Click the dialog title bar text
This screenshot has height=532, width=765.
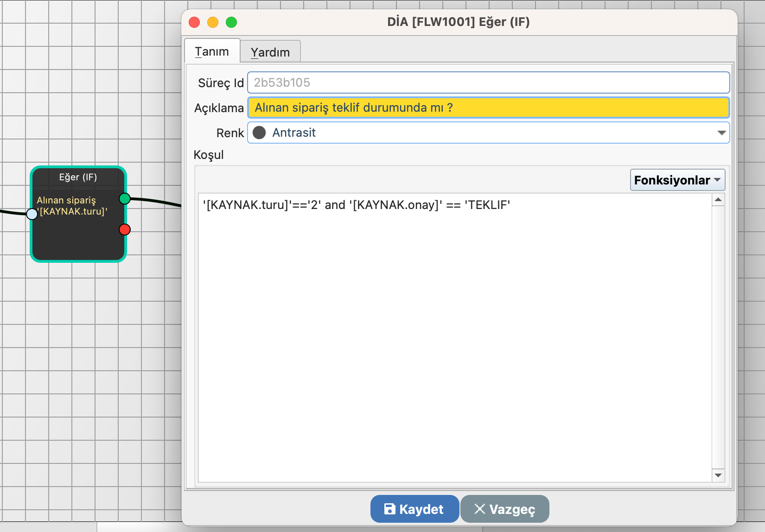coord(458,22)
